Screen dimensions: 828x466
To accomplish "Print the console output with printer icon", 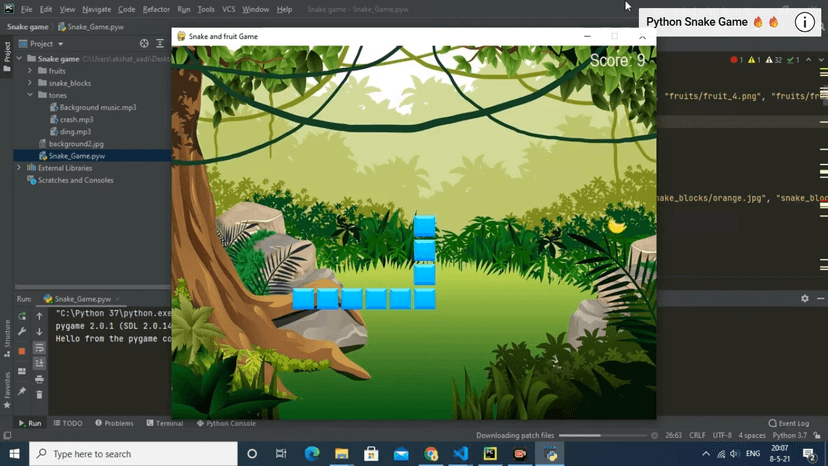I will pyautogui.click(x=39, y=379).
